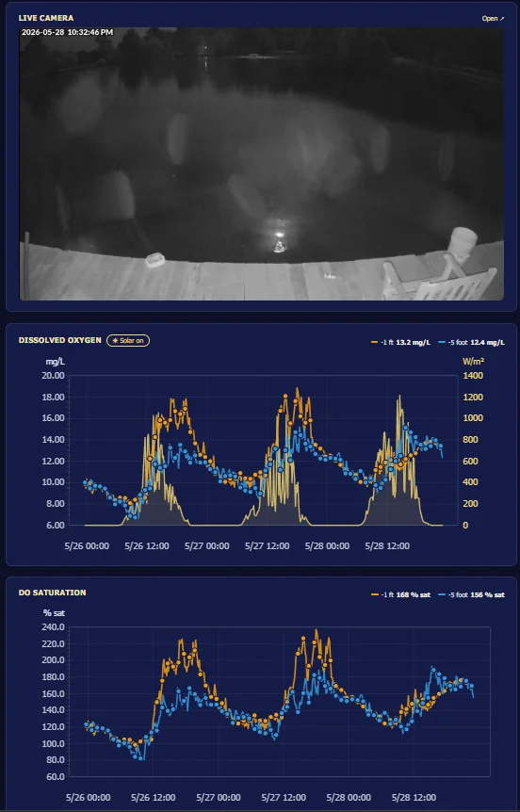Click the 156 % sat reading in legend
This screenshot has height=812, width=520.
(488, 594)
